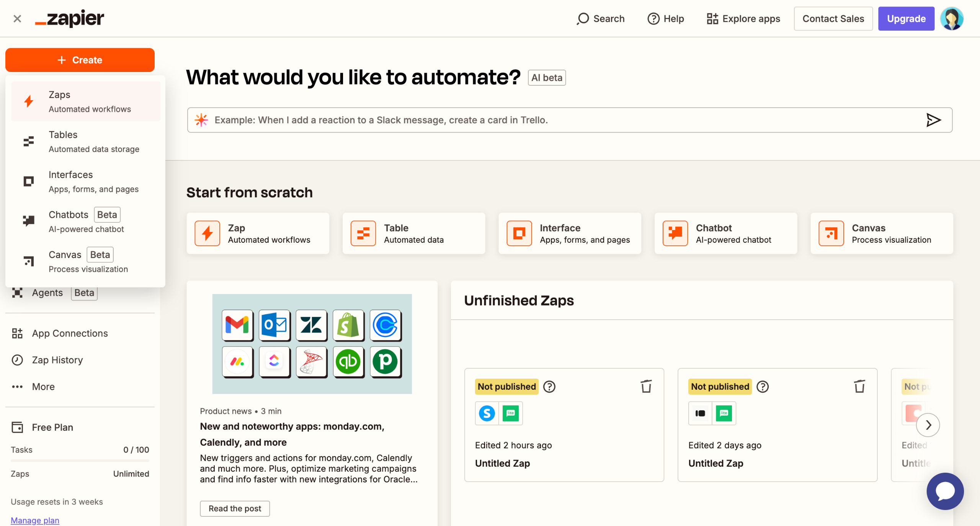Viewport: 980px width, 526px height.
Task: Open the Zapier chat assistant bubble
Action: (x=945, y=491)
